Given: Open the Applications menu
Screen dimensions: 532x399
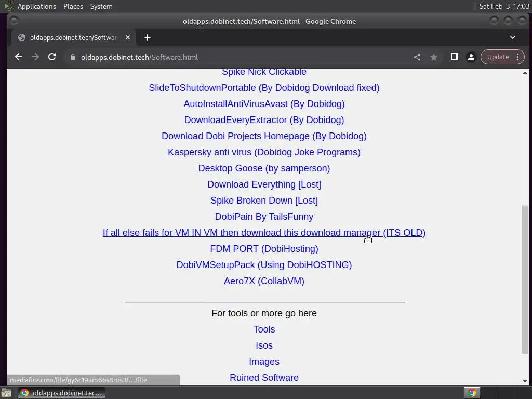Looking at the screenshot, I should pos(37,6).
